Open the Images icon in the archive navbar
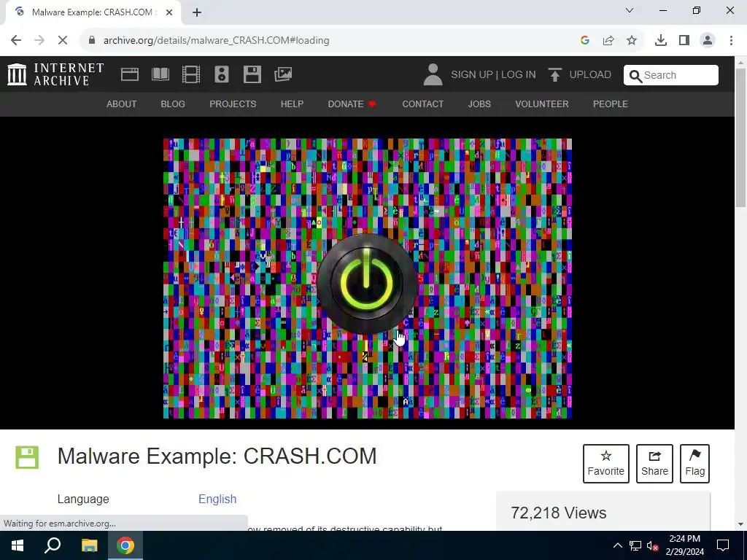The image size is (747, 560). pos(283,74)
